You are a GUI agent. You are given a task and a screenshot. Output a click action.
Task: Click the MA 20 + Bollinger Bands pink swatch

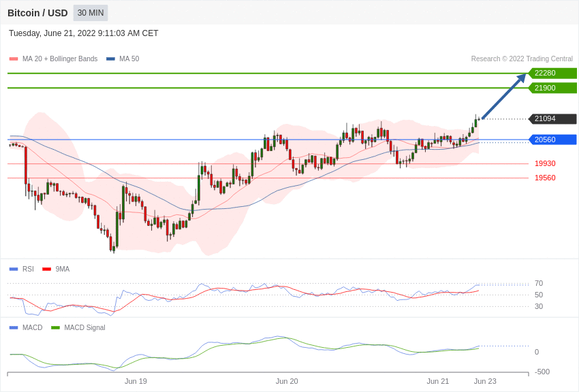(14, 59)
